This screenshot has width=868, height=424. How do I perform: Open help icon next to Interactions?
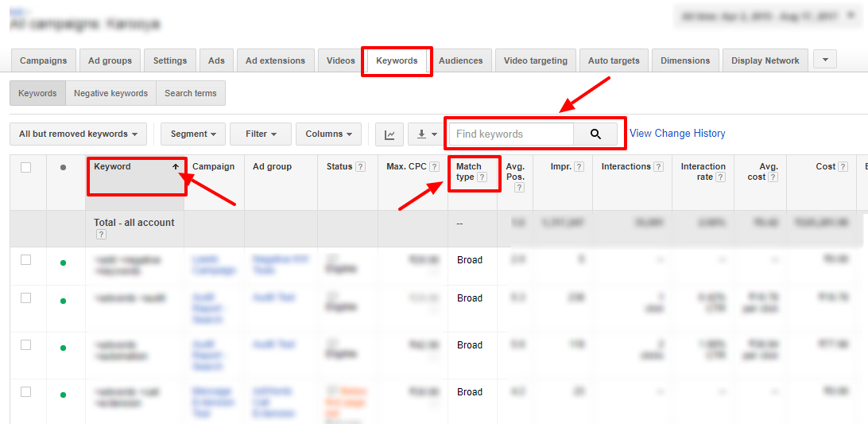click(658, 167)
